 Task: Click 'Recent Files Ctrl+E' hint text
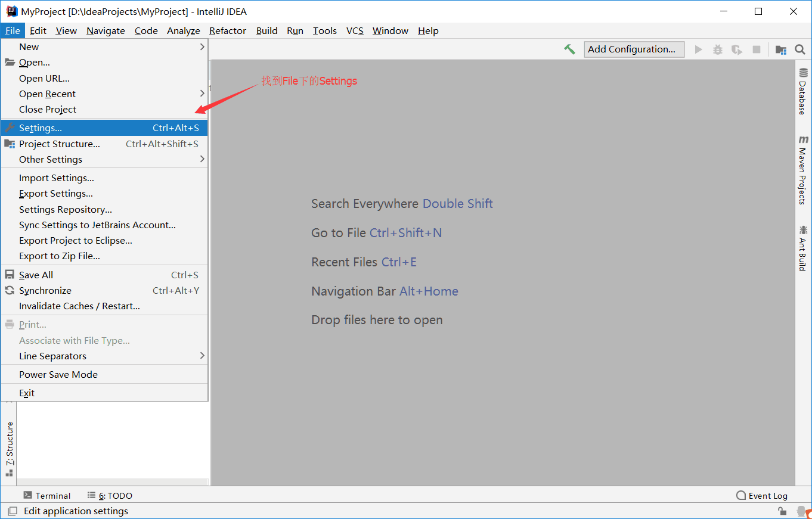point(364,262)
